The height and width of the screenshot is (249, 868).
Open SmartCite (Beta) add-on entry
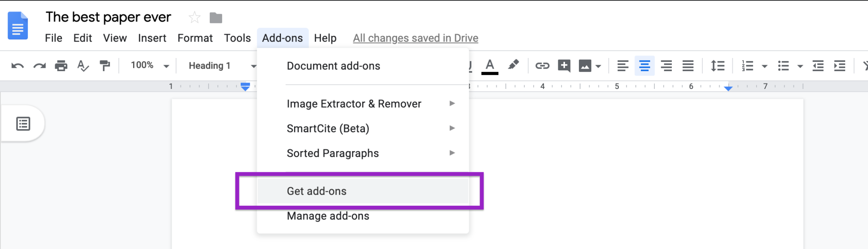(x=363, y=128)
